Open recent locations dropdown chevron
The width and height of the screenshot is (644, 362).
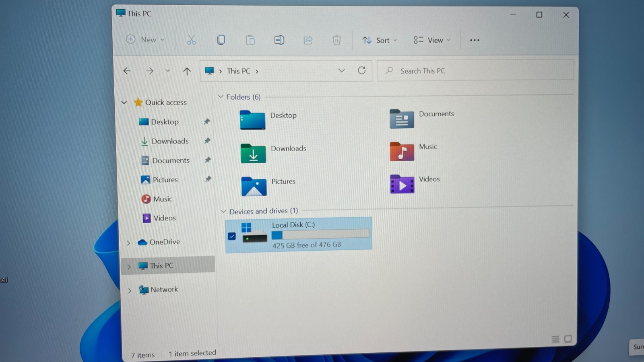coord(168,71)
